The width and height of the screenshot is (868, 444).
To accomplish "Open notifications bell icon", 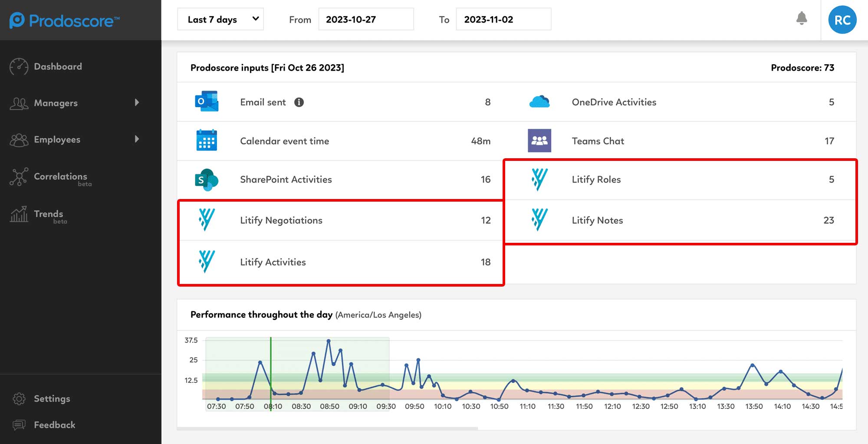I will pos(802,18).
